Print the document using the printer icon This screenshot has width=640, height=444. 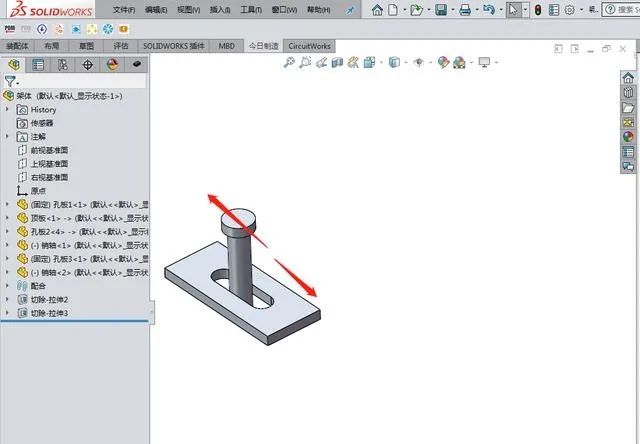click(x=465, y=9)
